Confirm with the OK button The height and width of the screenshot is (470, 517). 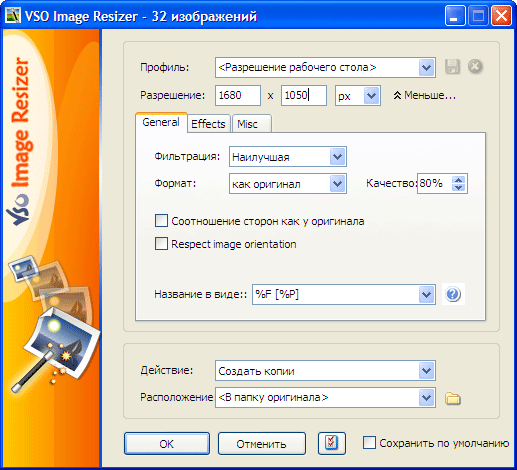tap(167, 443)
